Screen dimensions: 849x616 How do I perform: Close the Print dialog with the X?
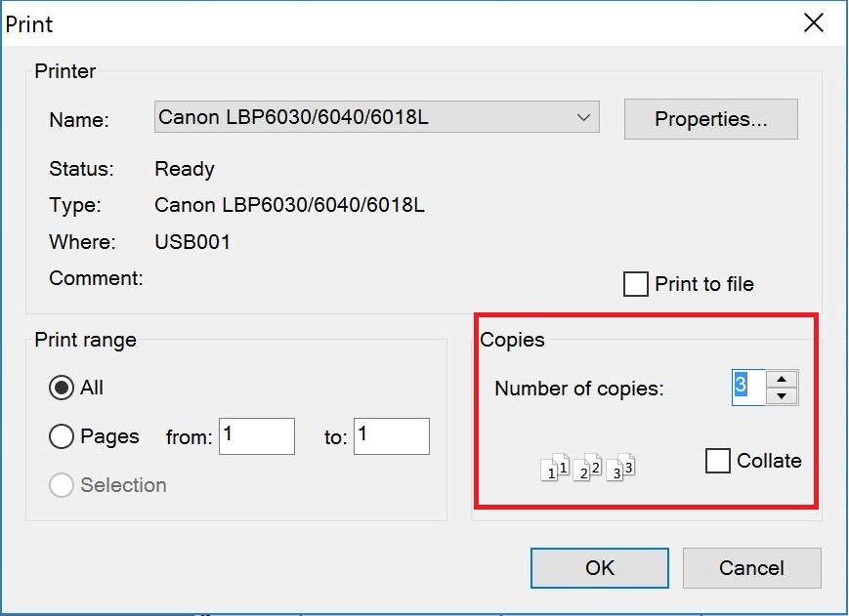point(813,22)
